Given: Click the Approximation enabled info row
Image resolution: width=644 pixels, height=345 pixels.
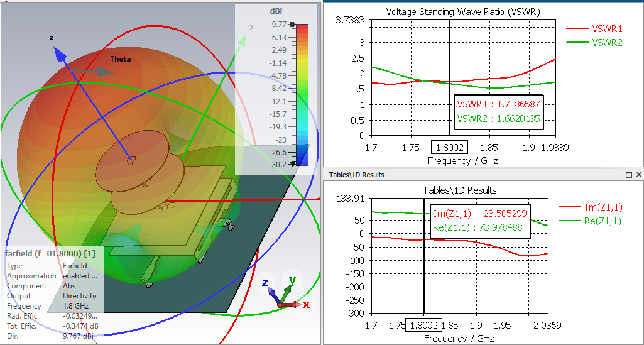Looking at the screenshot, I should coord(53,276).
